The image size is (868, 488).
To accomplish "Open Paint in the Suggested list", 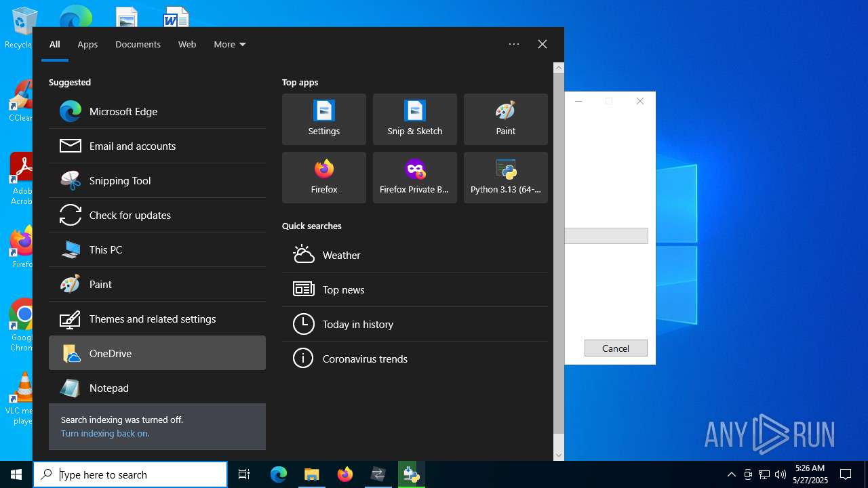I will click(x=157, y=284).
